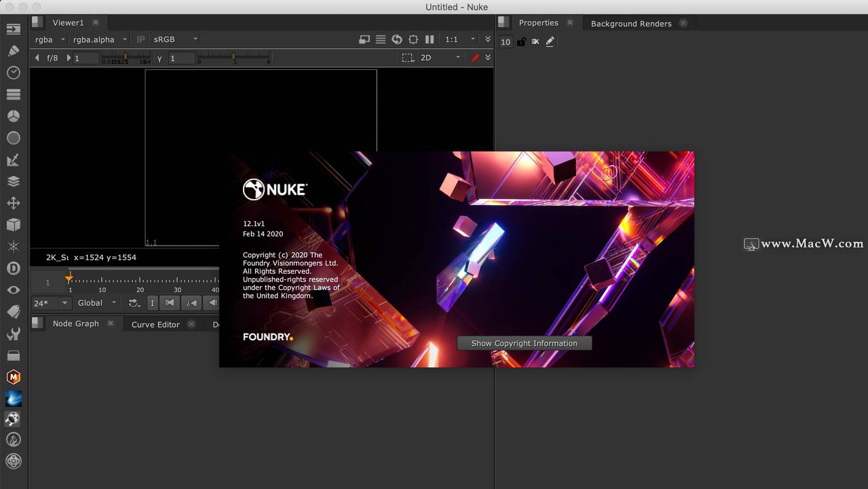Viewport: 868px width, 489px height.
Task: Select the Time nodes clock icon
Action: [13, 72]
